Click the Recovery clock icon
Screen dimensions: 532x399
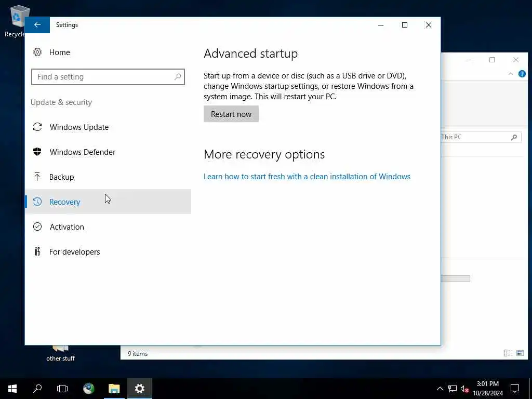tap(37, 202)
